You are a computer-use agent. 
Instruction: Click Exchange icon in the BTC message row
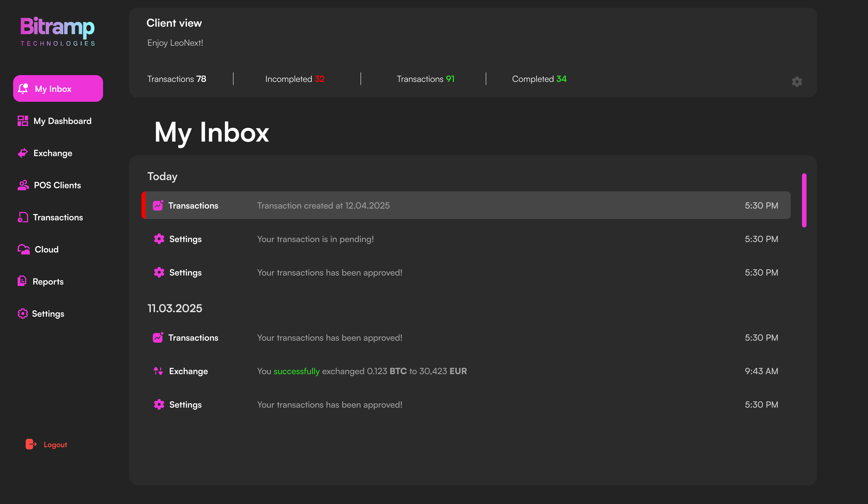(x=158, y=371)
